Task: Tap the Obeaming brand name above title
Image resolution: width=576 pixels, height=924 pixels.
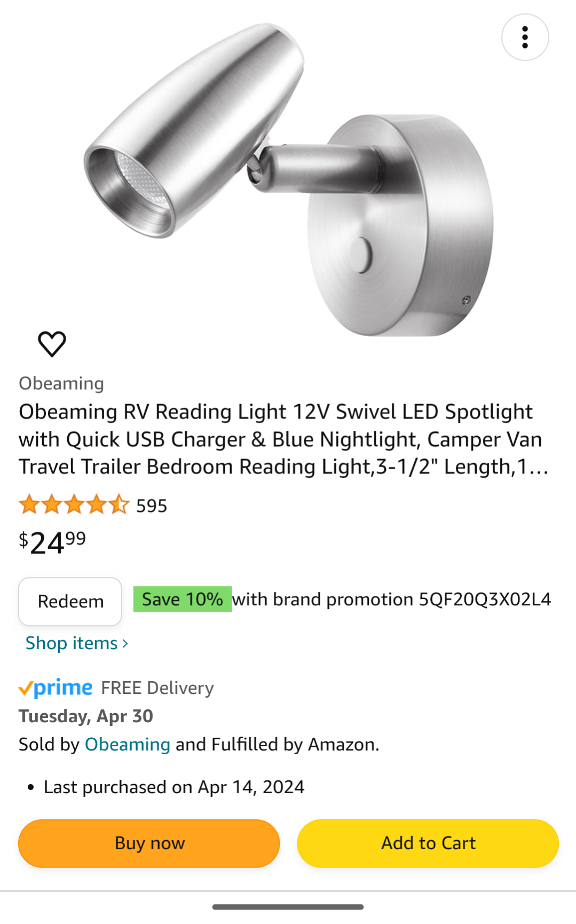Action: (61, 383)
